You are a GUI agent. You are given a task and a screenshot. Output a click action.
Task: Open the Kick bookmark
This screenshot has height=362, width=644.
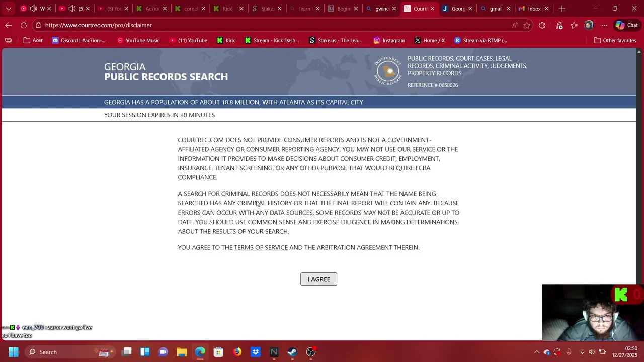(226, 40)
